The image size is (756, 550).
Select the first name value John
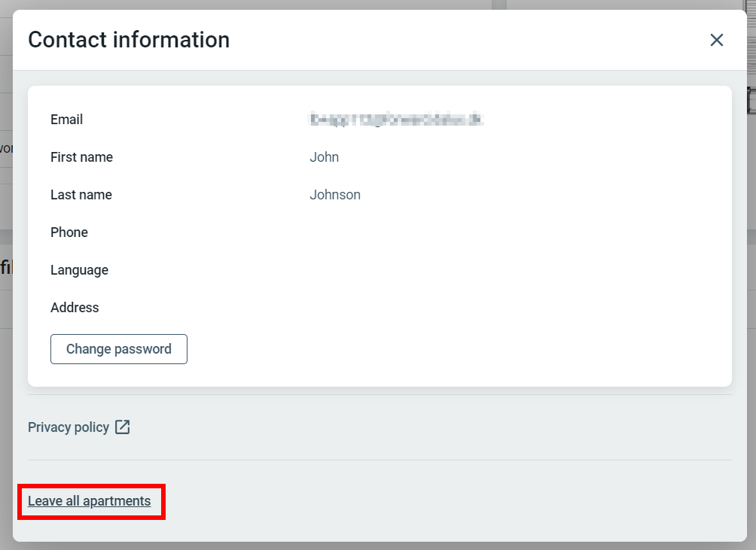[325, 157]
